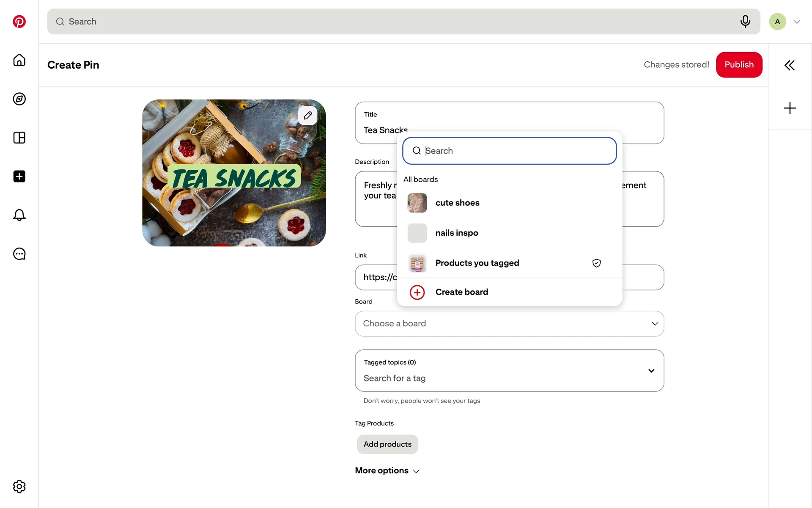Viewport: 812px width, 508px height.
Task: Add a new pin draft with plus icon
Action: (790, 108)
